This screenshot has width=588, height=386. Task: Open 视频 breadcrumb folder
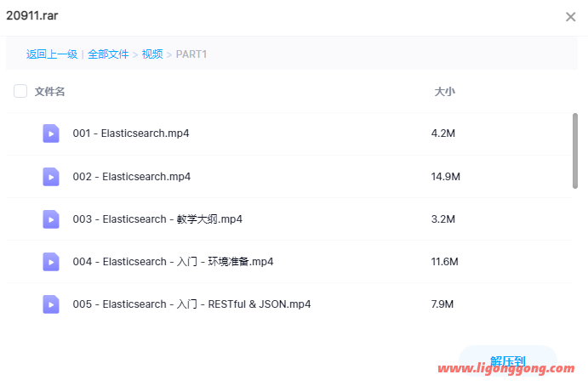(x=152, y=54)
